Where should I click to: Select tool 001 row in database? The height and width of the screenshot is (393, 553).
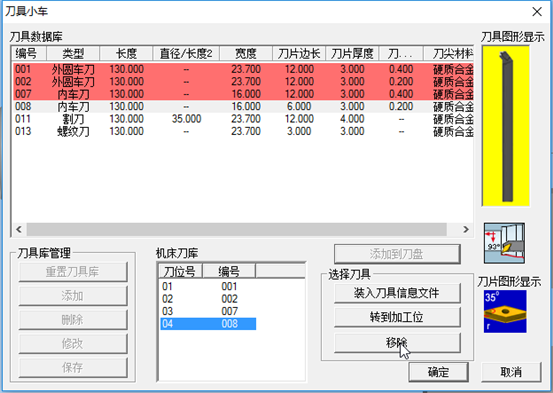coord(243,69)
